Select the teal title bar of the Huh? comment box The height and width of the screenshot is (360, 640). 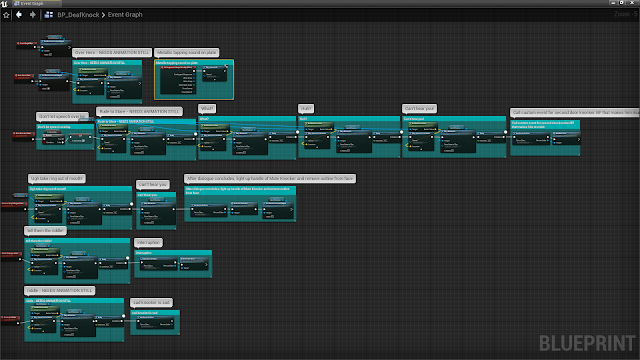[x=349, y=119]
